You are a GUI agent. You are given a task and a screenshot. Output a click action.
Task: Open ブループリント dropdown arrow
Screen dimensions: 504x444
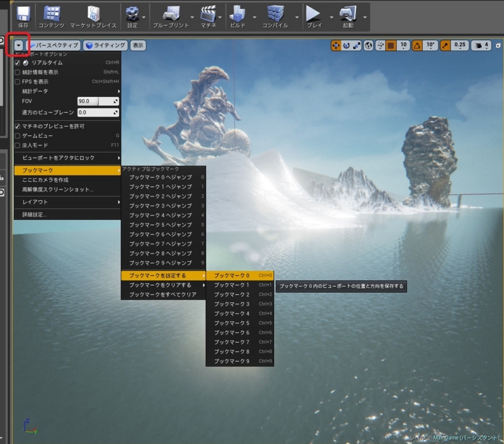pyautogui.click(x=192, y=17)
